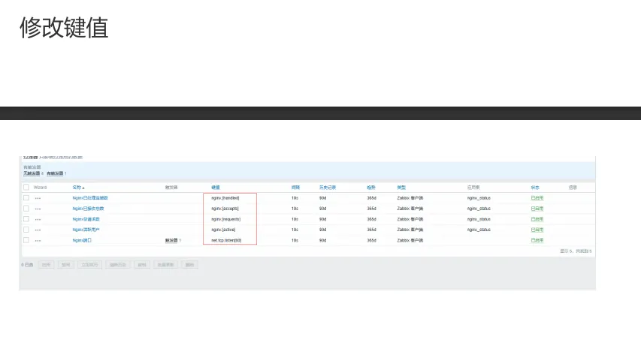Viewport: 641px width, 364px height.
Task: Open wizard menu for nginx.[active] item
Action: [38, 230]
